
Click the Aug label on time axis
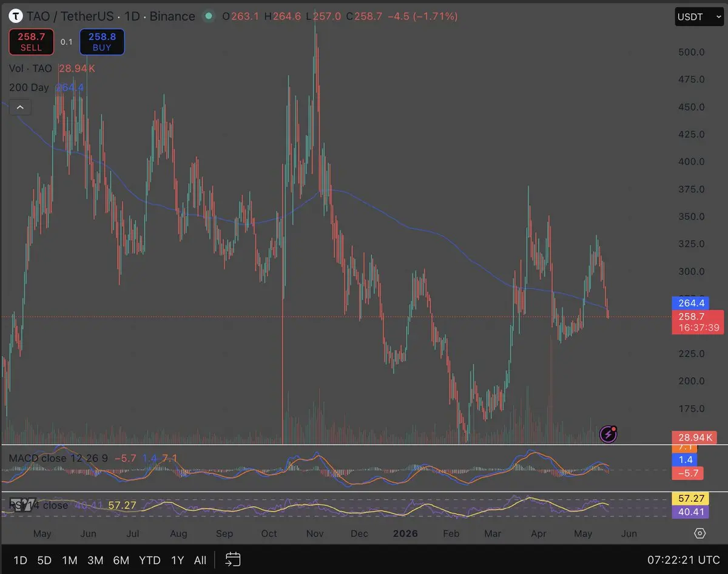(178, 533)
